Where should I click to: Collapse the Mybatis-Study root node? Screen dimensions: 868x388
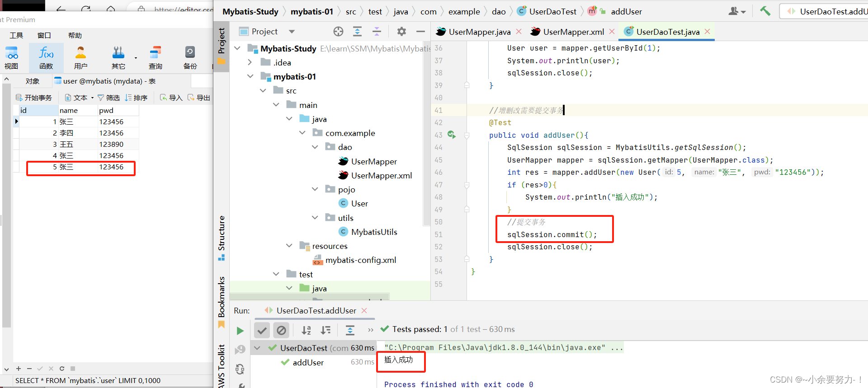click(x=237, y=48)
